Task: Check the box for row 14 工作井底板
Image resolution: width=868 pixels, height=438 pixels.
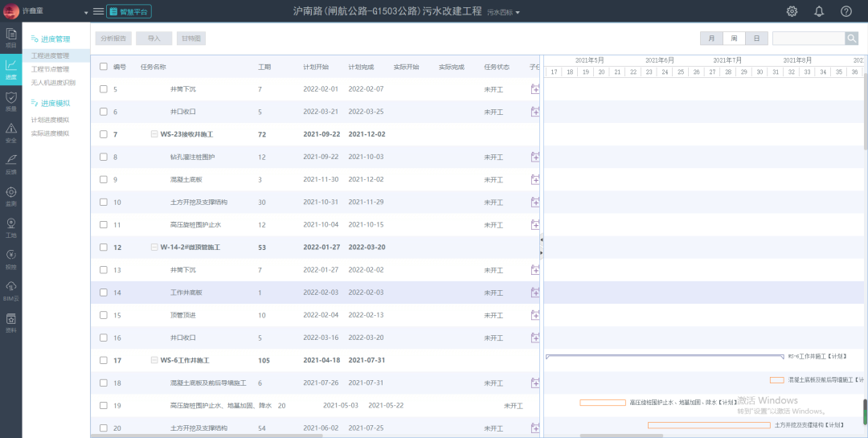Action: tap(104, 293)
